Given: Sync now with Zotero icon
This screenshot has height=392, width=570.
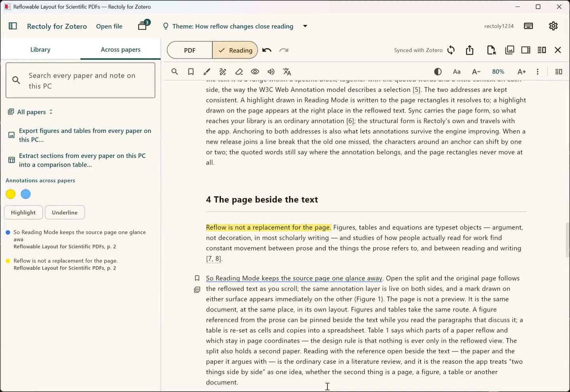Looking at the screenshot, I should 451,50.
